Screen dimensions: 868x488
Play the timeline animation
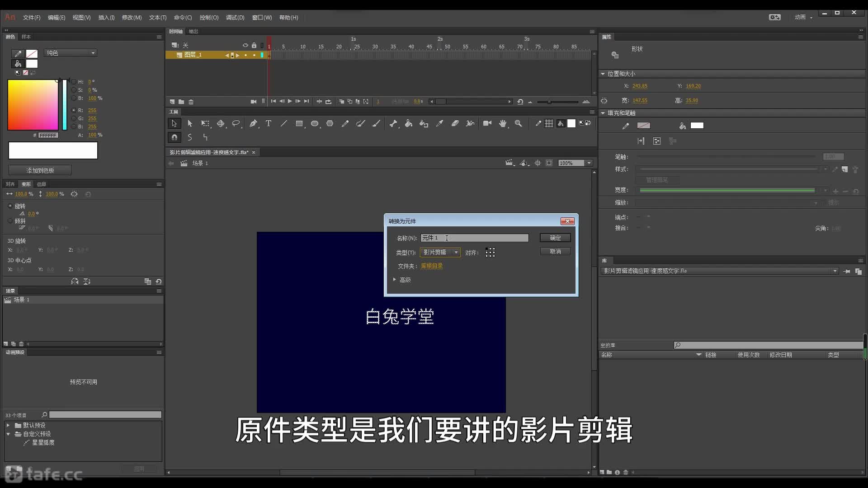[290, 101]
